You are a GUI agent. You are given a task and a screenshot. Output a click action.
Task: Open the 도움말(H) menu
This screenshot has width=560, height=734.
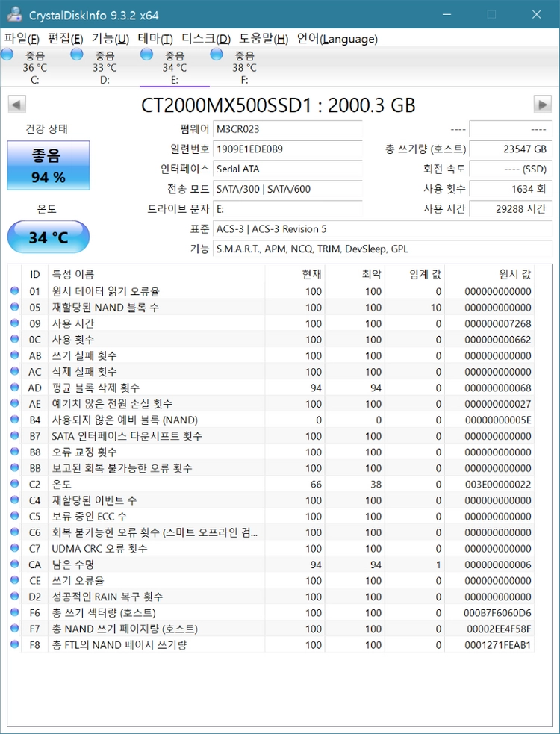tap(264, 39)
